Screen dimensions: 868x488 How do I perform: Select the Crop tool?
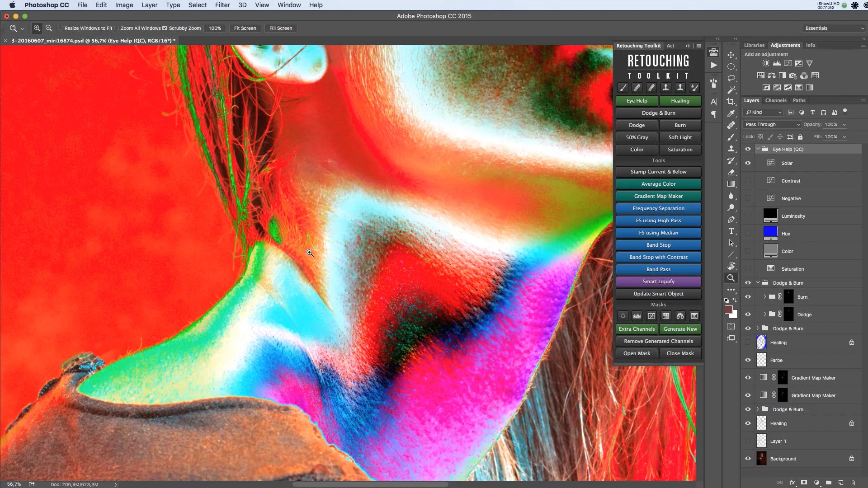[731, 102]
